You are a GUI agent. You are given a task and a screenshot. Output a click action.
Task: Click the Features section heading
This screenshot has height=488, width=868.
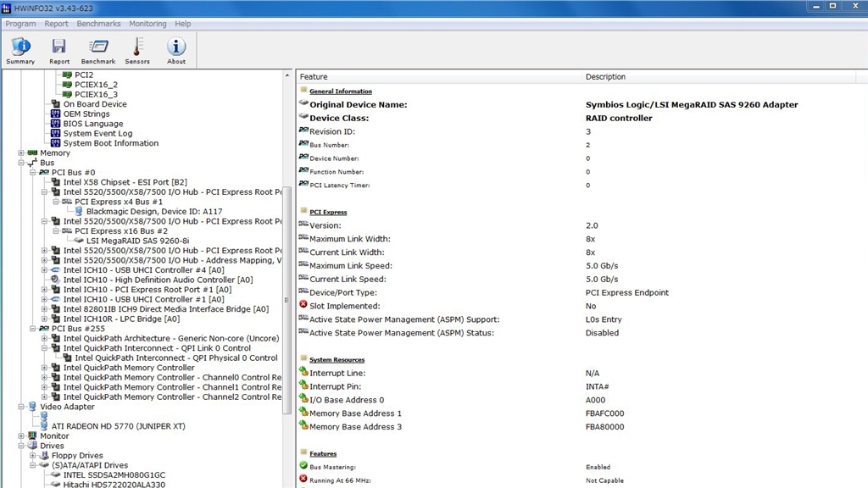pyautogui.click(x=323, y=454)
